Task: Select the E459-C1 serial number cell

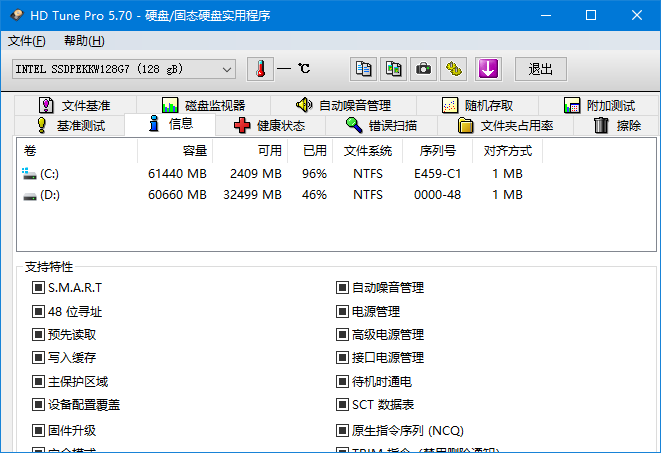Action: click(438, 174)
